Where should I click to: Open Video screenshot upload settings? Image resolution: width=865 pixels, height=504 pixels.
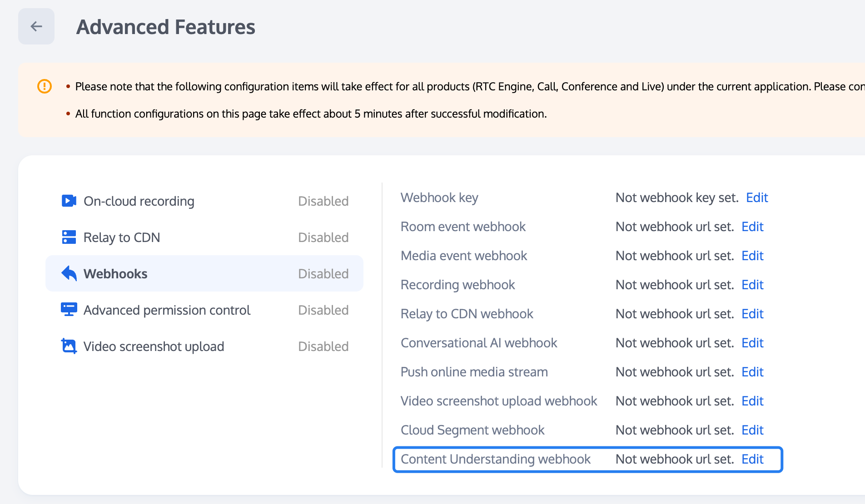(154, 346)
